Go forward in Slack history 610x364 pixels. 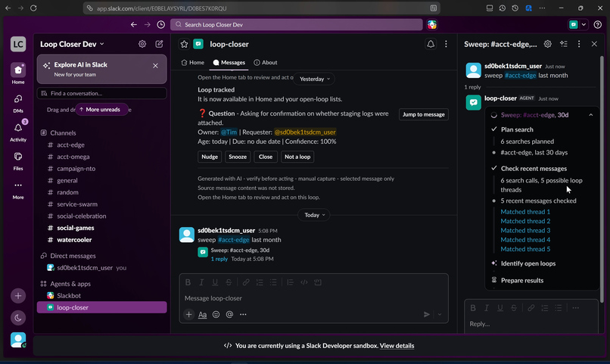click(148, 24)
